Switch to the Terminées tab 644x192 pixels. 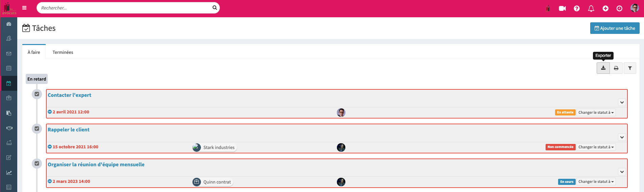click(63, 52)
